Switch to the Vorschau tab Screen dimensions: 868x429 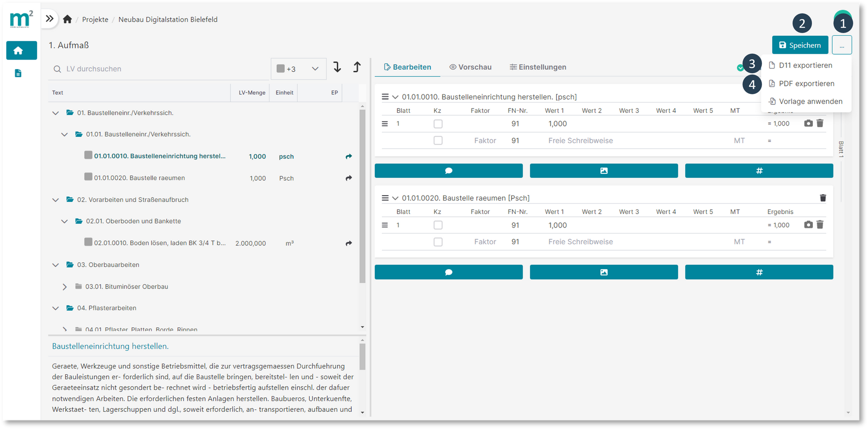click(x=470, y=67)
